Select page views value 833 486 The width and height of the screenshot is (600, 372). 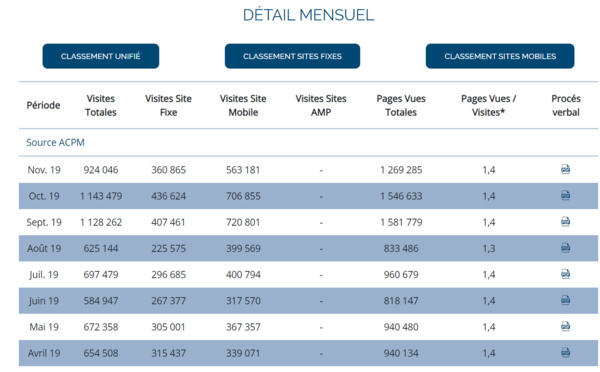[401, 248]
